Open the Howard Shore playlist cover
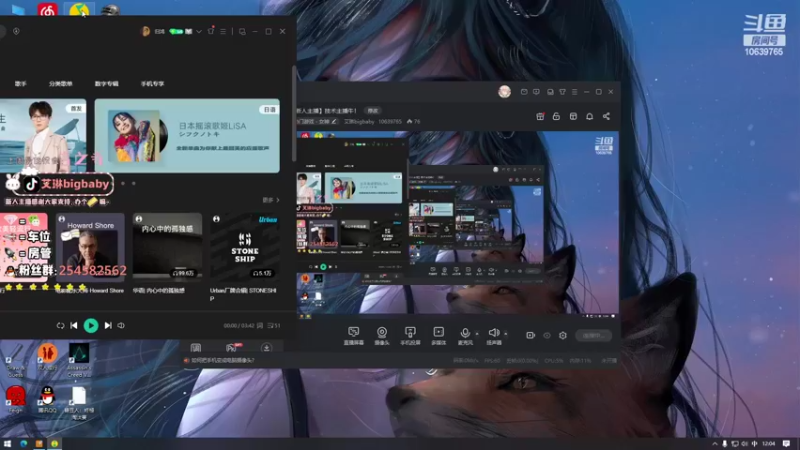Image resolution: width=800 pixels, height=450 pixels. (90, 247)
